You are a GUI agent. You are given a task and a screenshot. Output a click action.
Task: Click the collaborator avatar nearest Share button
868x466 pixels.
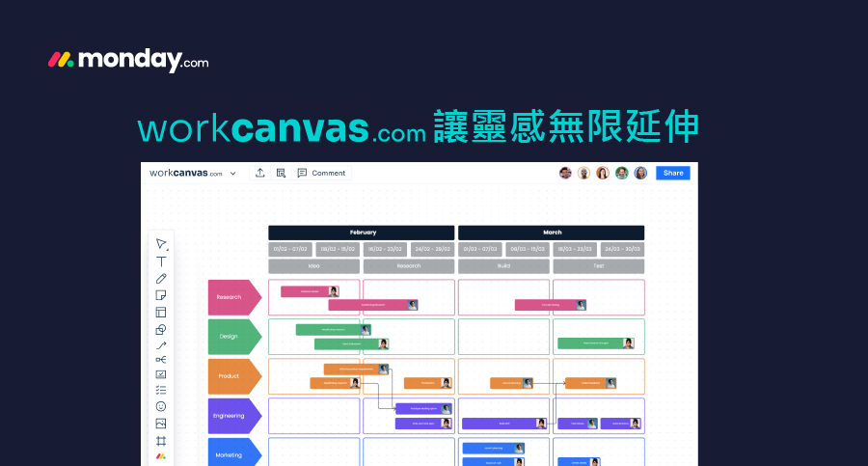pyautogui.click(x=640, y=173)
